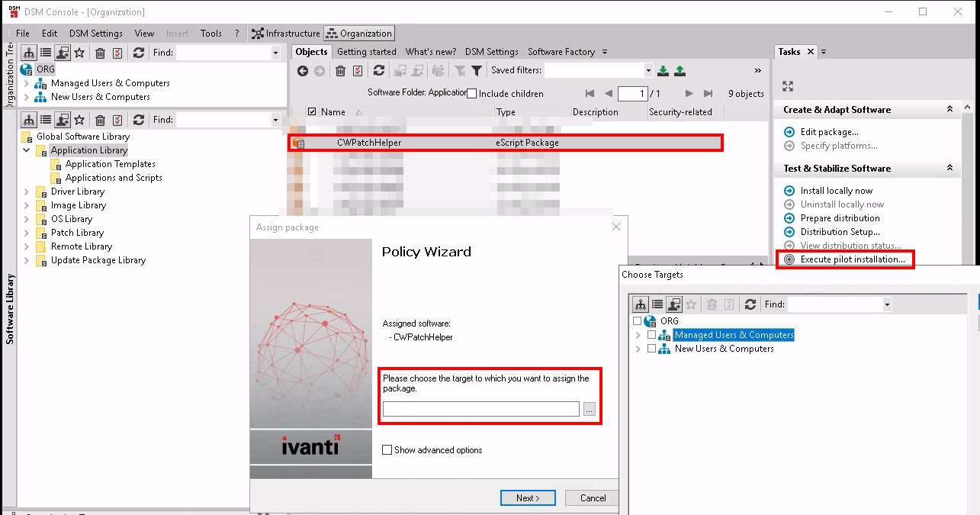Click trash delete icon in Organization Tree toolbar
The height and width of the screenshot is (515, 980).
(x=100, y=53)
